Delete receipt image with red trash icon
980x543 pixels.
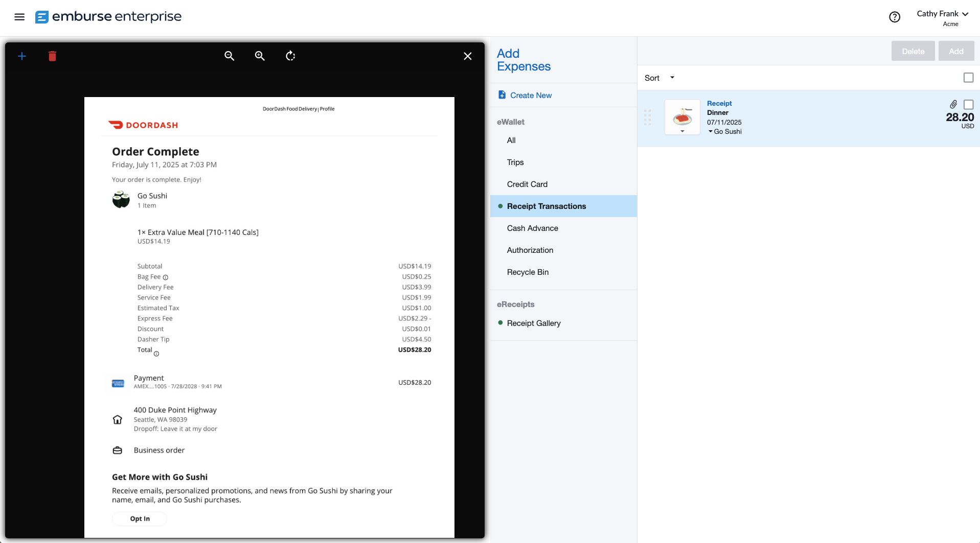tap(52, 56)
